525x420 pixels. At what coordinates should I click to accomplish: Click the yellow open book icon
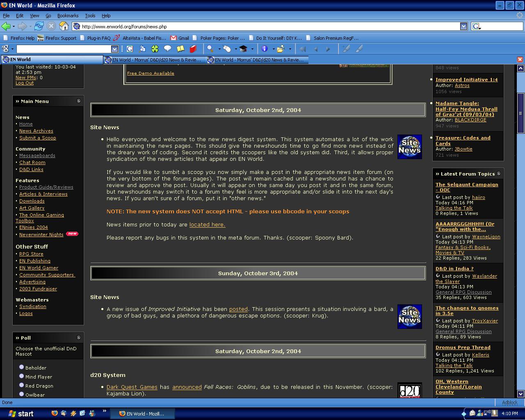[x=180, y=49]
